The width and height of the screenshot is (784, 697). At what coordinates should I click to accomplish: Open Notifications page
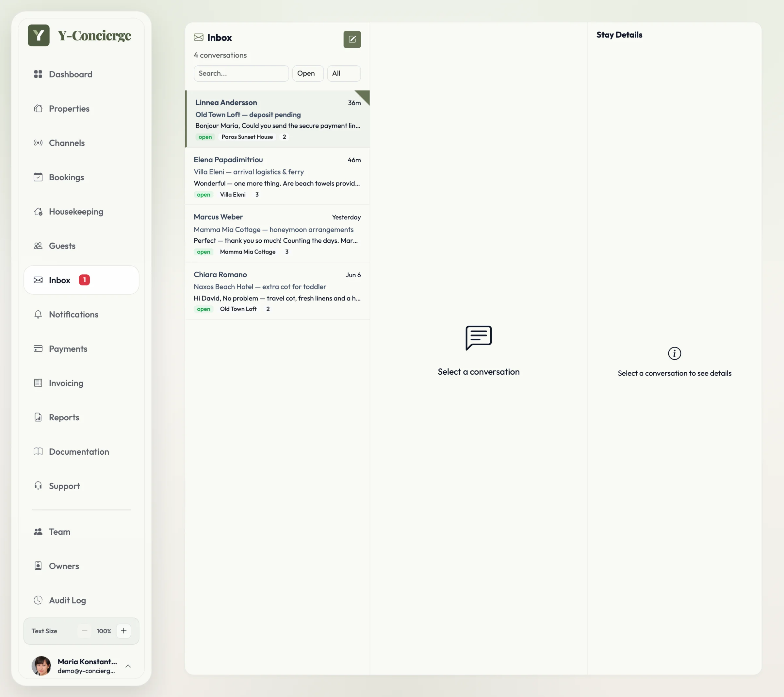pos(81,315)
